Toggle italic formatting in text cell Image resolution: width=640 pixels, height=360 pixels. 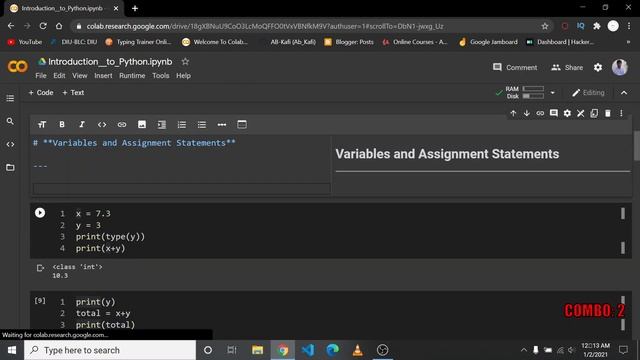coord(82,124)
